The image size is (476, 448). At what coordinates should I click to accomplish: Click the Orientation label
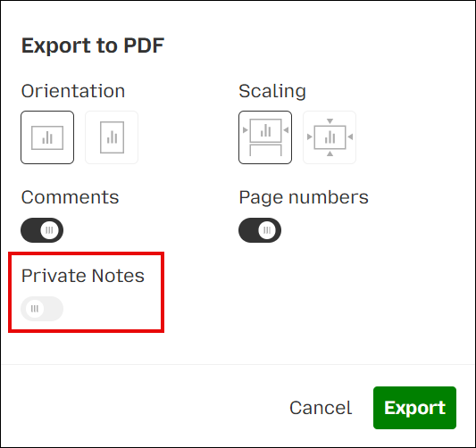click(73, 91)
